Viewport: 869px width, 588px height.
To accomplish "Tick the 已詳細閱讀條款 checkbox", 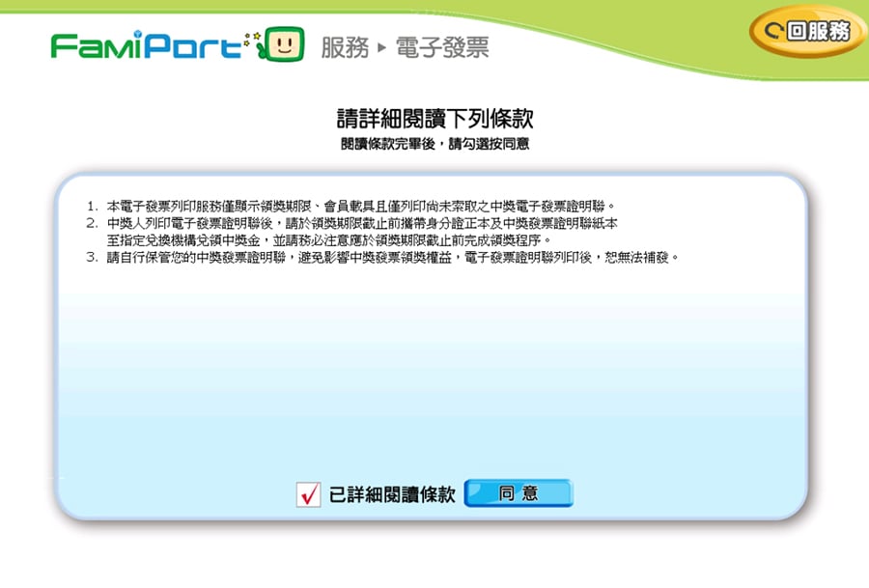I will (x=308, y=495).
